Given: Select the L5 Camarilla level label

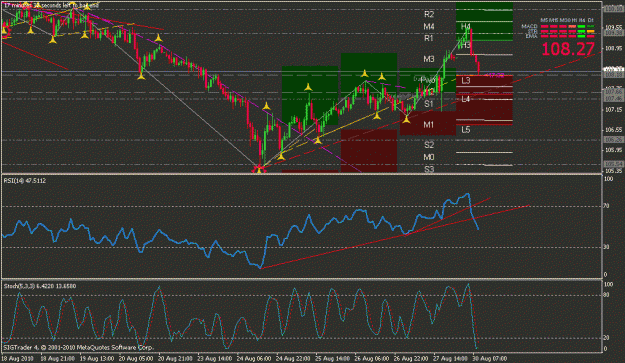Looking at the screenshot, I should click(x=466, y=130).
